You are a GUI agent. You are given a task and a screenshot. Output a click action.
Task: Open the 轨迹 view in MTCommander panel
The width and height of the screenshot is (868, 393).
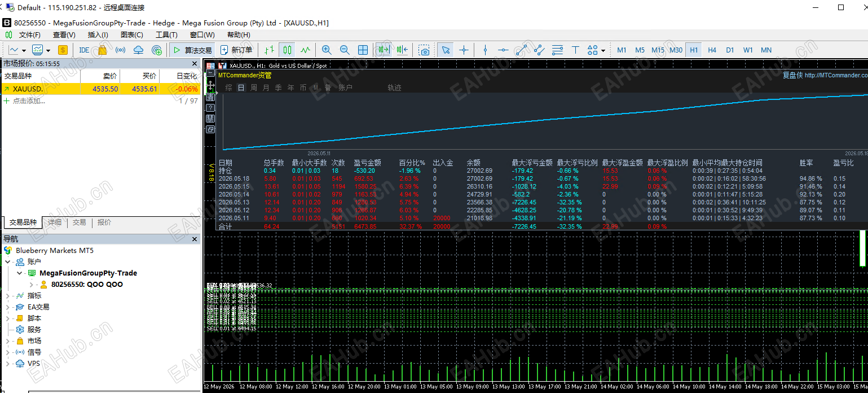(x=394, y=88)
